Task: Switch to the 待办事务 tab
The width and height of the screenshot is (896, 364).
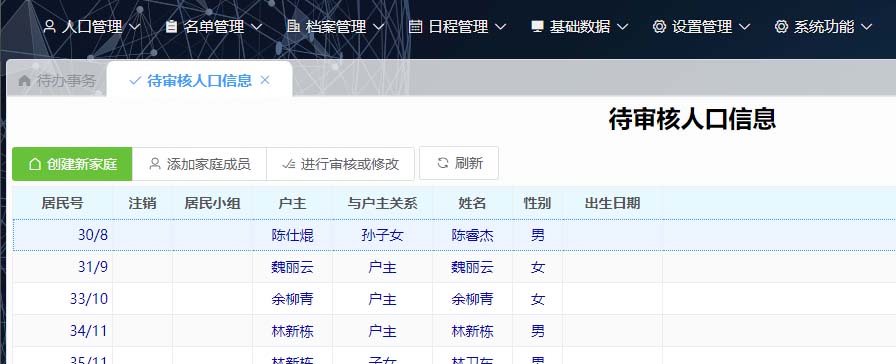Action: pos(57,81)
